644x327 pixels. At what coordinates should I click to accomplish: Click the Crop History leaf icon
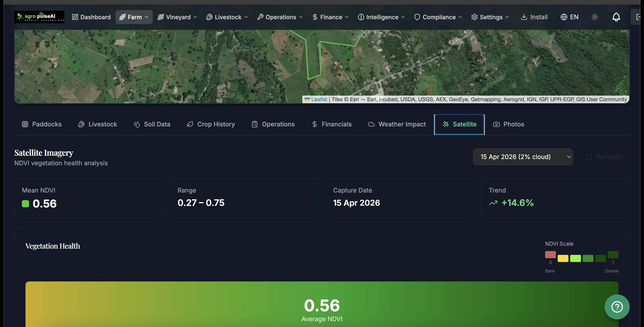click(190, 124)
